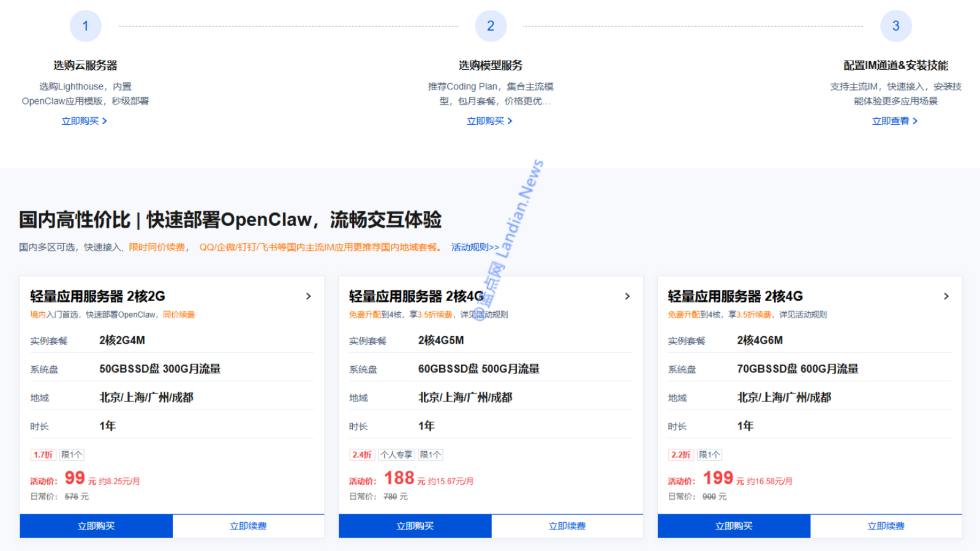Click the step 1 numbered circle icon
The height and width of the screenshot is (551, 980).
coord(86,25)
